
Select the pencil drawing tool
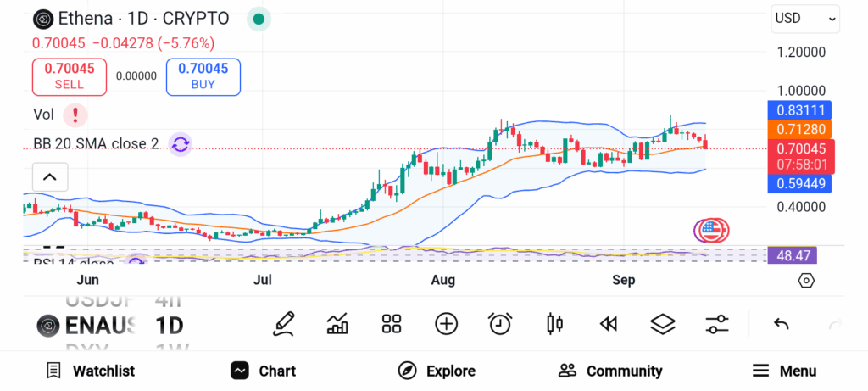click(x=284, y=323)
